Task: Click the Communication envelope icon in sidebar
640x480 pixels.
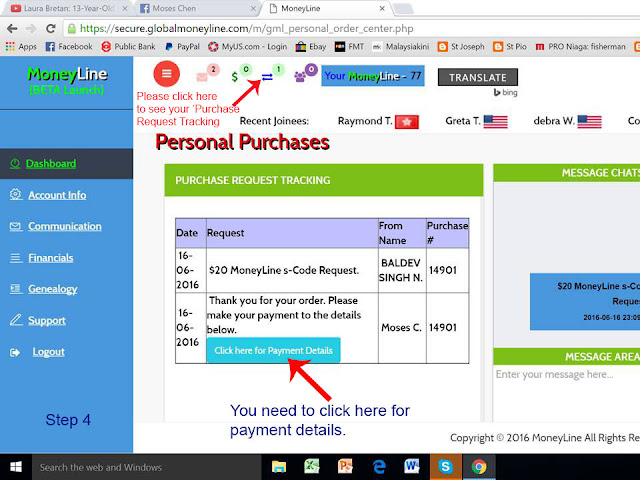Action: point(16,226)
